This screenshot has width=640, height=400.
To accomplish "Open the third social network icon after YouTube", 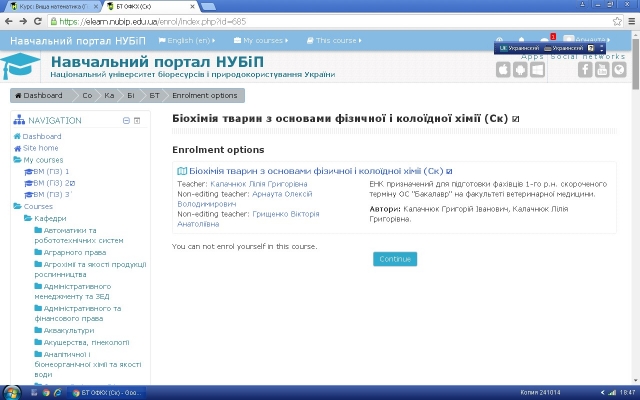I will tap(619, 69).
